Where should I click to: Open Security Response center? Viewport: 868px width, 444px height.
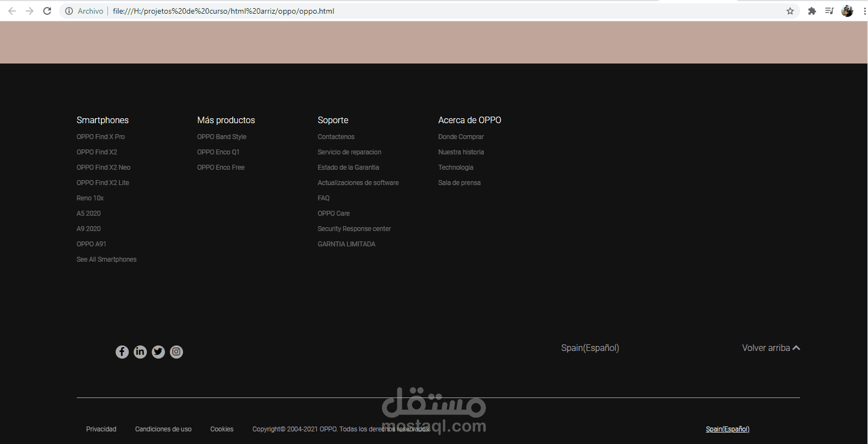355,229
